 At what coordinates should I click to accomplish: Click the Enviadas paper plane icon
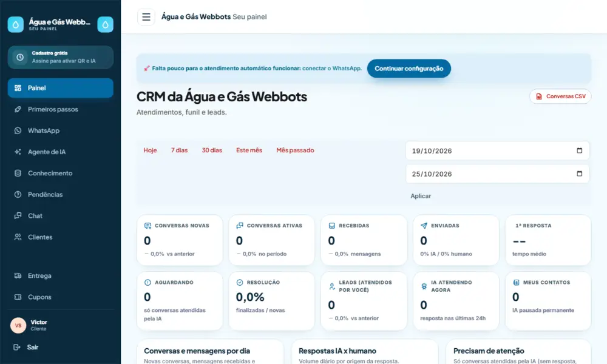click(424, 226)
